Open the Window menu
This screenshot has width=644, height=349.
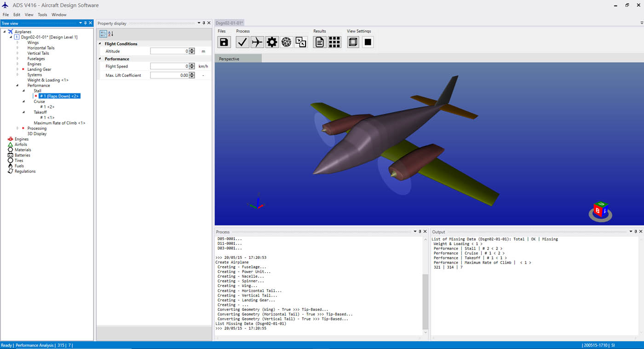[59, 15]
